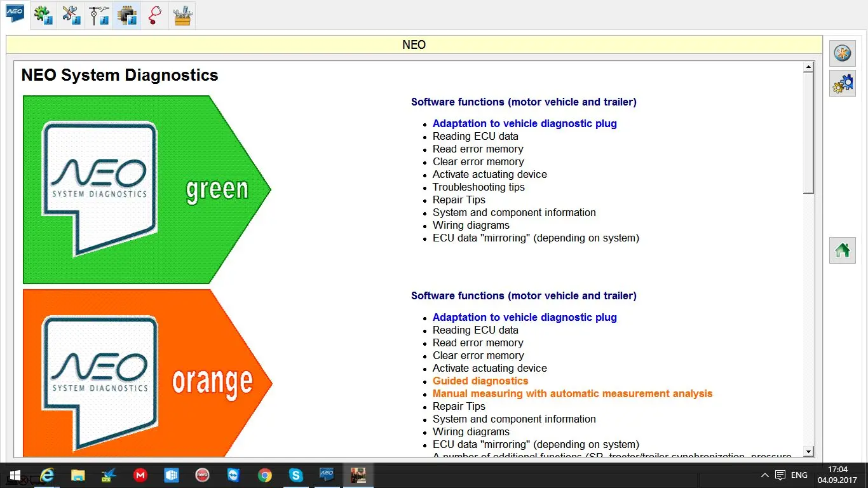Go to the green Home button
868x488 pixels.
click(x=843, y=250)
